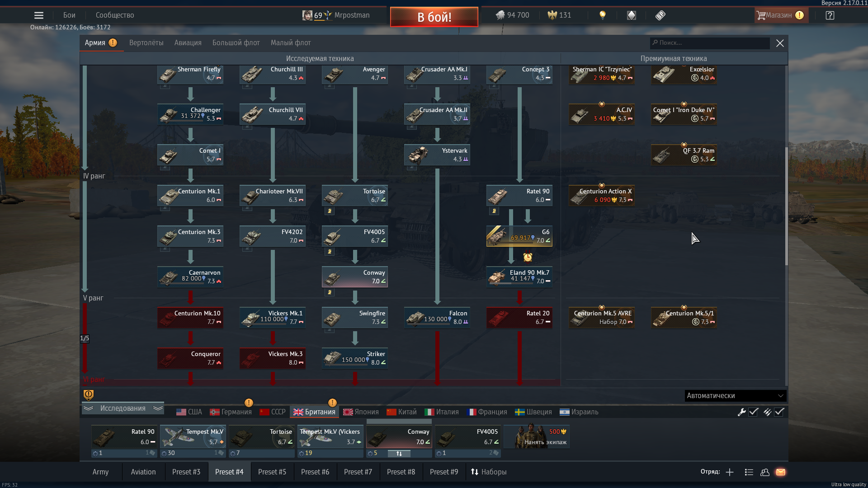The height and width of the screenshot is (488, 868).
Task: Select the СССР nation tab
Action: [273, 412]
